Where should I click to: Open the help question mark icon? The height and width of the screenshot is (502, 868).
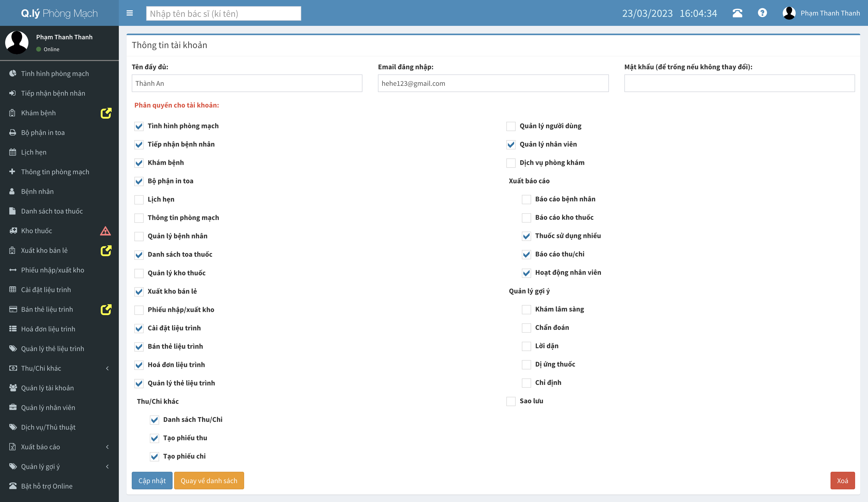pyautogui.click(x=762, y=13)
